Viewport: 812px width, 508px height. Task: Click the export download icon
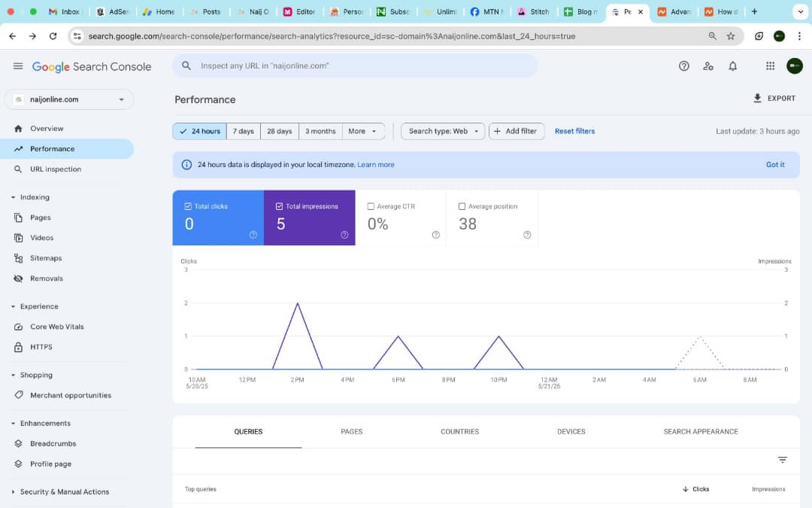(x=757, y=99)
